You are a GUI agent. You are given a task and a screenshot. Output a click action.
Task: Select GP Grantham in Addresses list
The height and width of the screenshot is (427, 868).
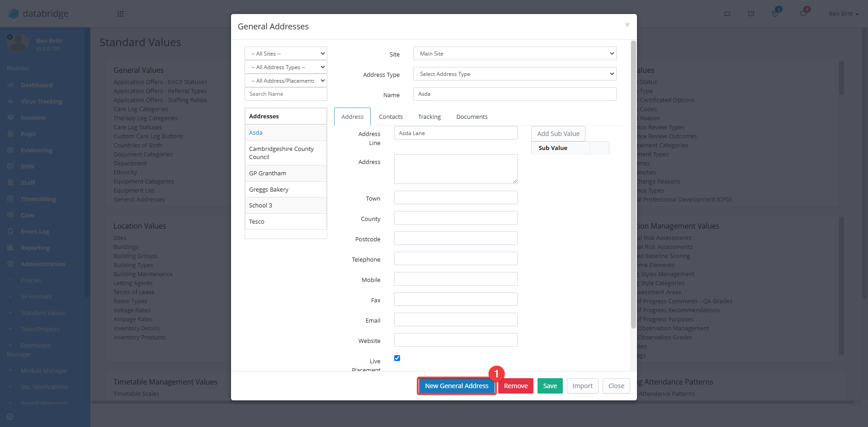(286, 173)
